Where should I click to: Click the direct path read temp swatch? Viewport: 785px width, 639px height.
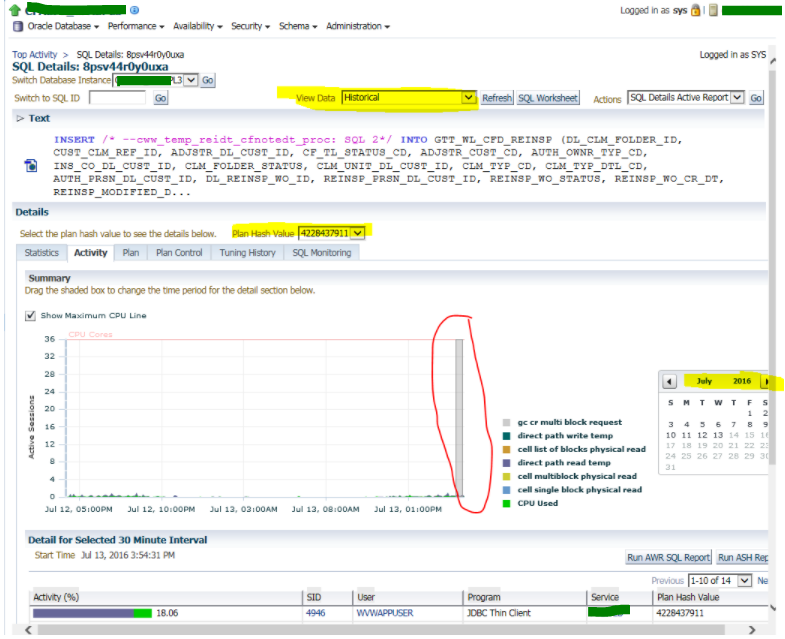coord(507,463)
